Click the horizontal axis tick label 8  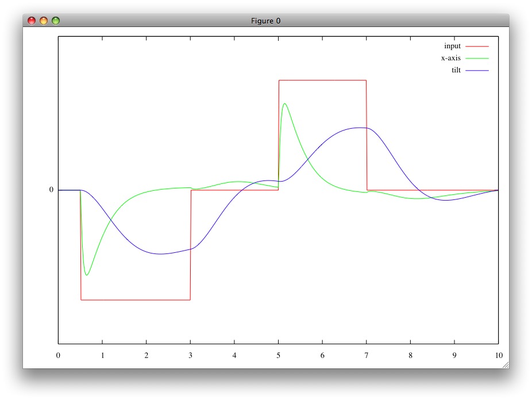[410, 355]
